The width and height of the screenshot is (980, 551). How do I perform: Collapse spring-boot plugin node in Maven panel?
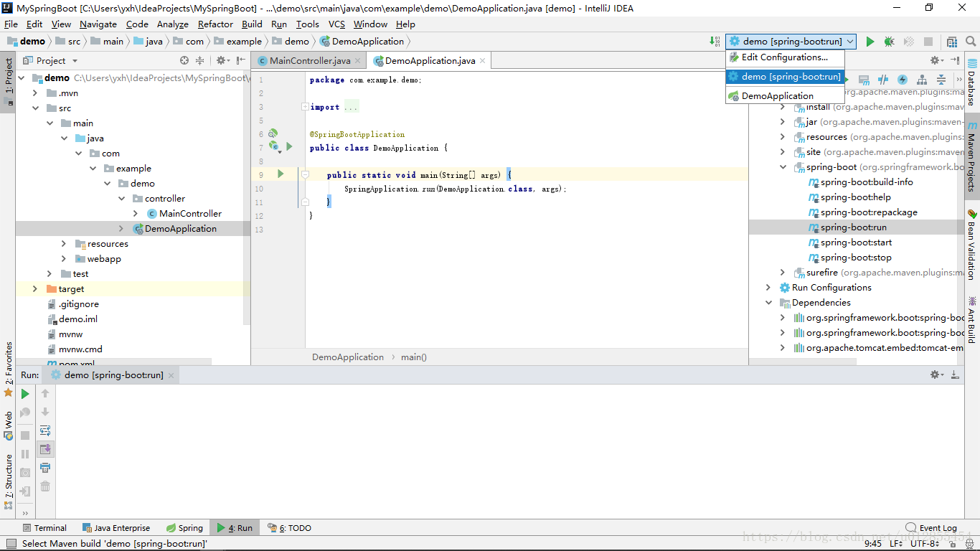click(x=783, y=167)
